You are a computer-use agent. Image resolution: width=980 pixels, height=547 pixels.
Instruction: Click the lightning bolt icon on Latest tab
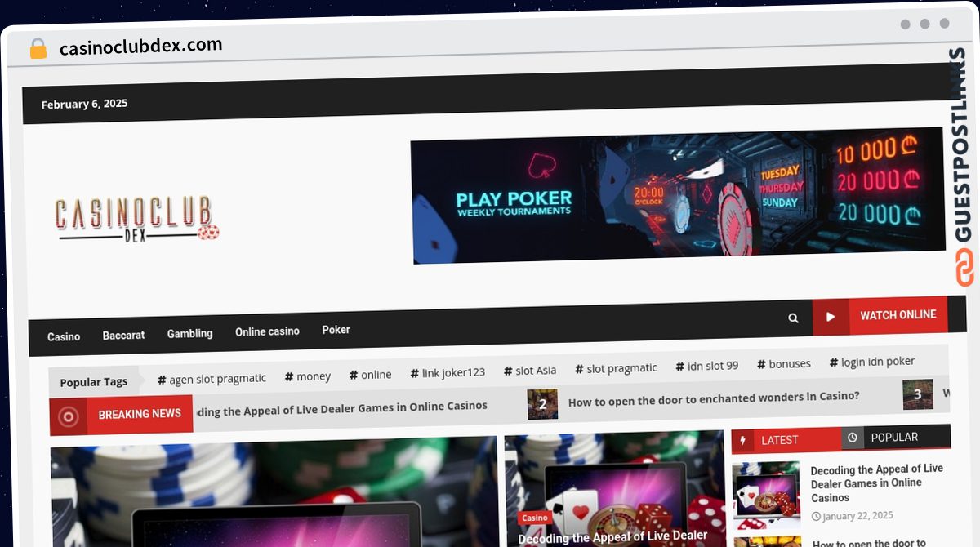point(742,440)
